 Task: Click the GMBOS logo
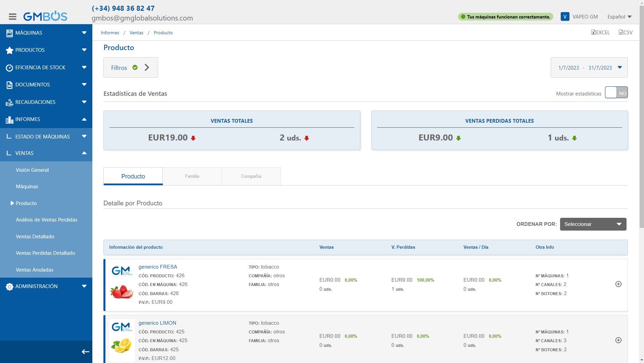(45, 16)
